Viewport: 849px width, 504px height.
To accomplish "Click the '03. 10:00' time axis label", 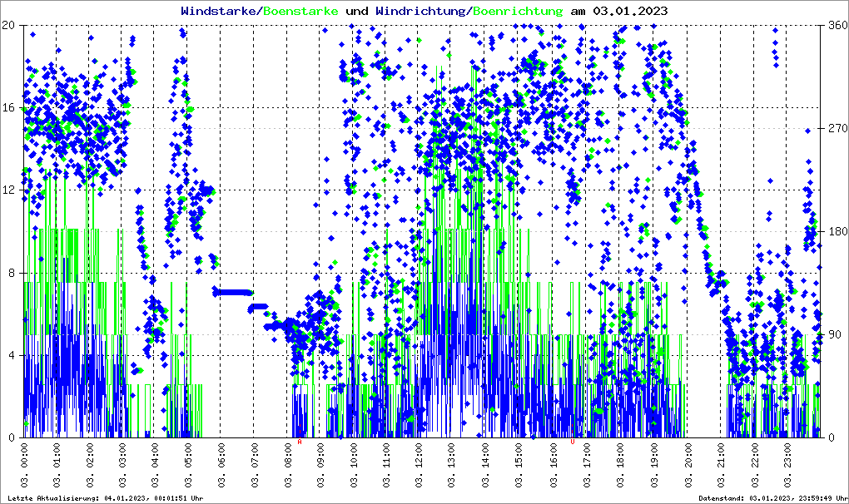I will (x=354, y=465).
